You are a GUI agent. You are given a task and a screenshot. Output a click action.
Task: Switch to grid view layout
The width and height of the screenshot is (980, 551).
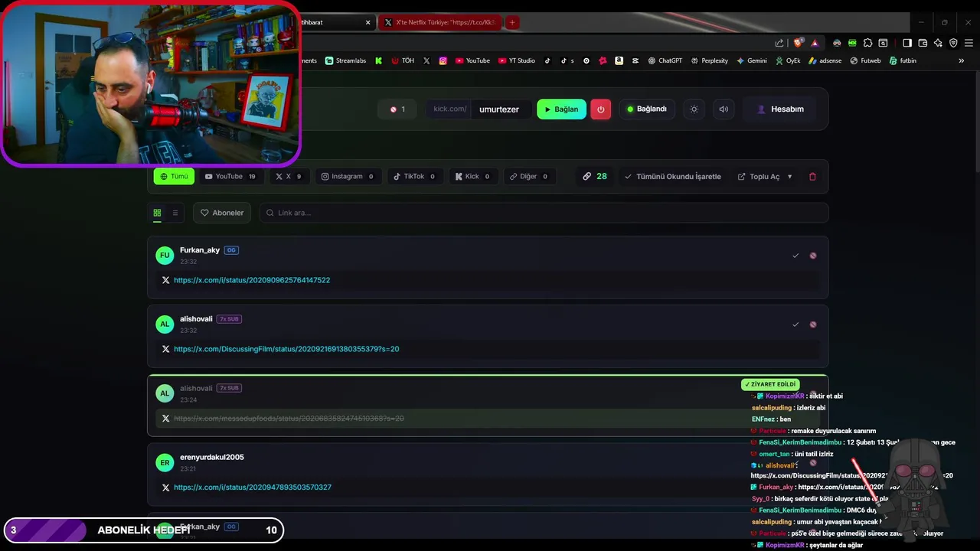[x=157, y=213]
